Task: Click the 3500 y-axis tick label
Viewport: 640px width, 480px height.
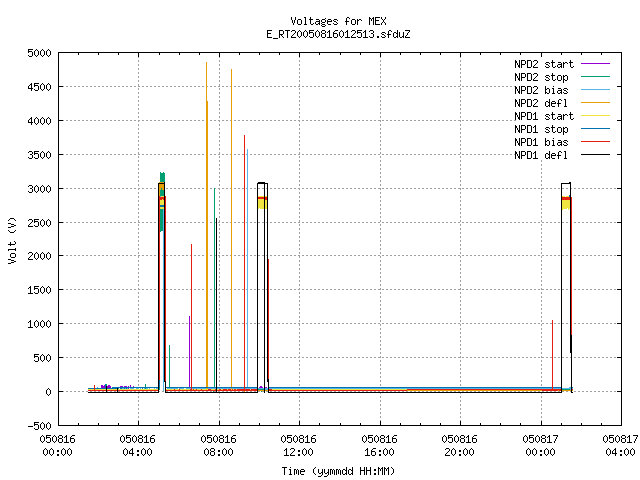Action: click(39, 155)
